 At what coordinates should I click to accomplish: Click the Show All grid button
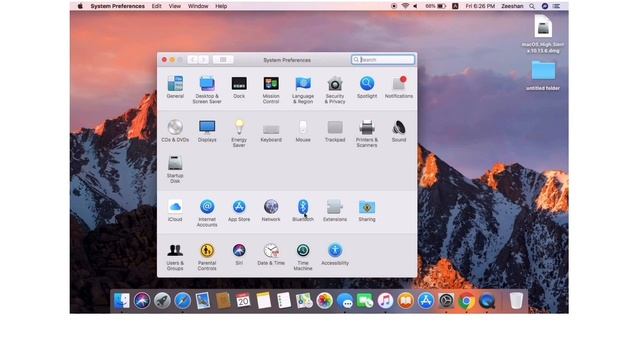(223, 60)
